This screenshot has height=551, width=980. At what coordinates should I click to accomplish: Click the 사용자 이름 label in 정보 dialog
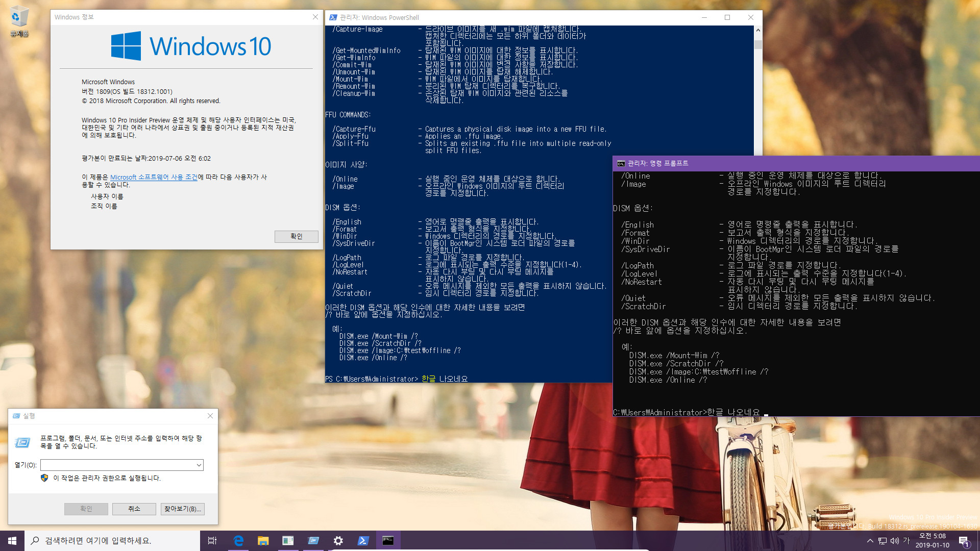coord(107,196)
